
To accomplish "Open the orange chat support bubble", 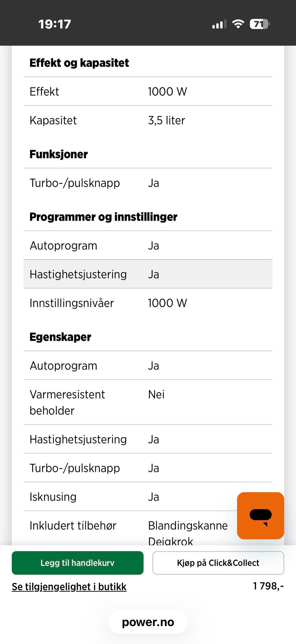I will click(x=260, y=515).
